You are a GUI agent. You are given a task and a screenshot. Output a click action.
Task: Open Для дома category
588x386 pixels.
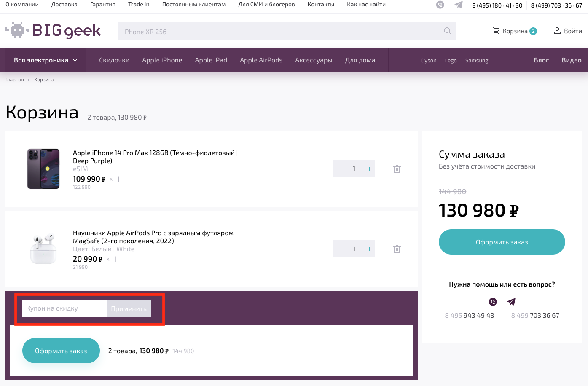coord(360,60)
